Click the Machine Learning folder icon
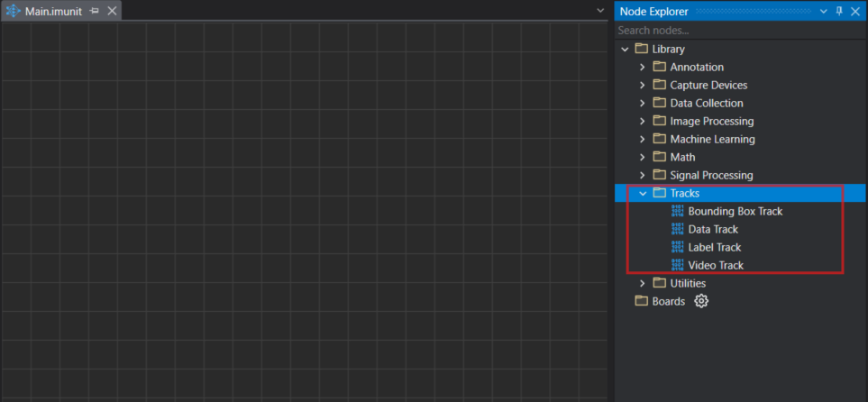The image size is (868, 402). coord(660,139)
